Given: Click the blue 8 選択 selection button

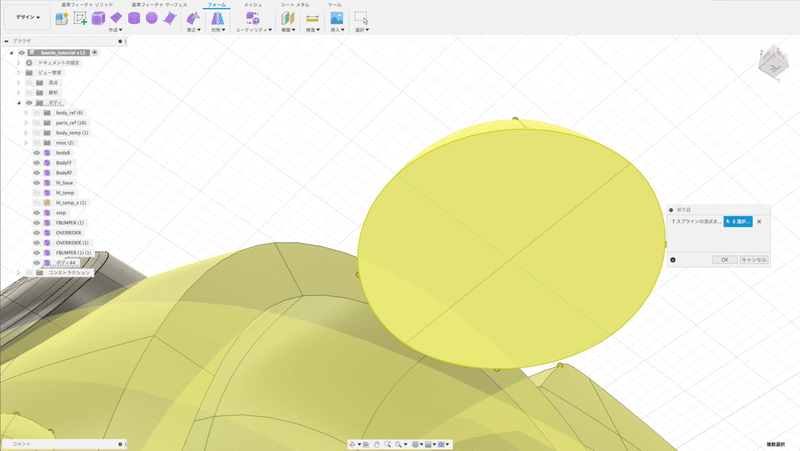Looking at the screenshot, I should 738,221.
